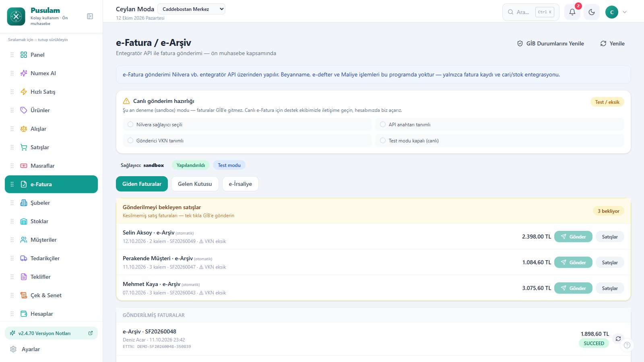The width and height of the screenshot is (644, 362).
Task: Open the e-Fatura sidebar item
Action: tap(51, 184)
